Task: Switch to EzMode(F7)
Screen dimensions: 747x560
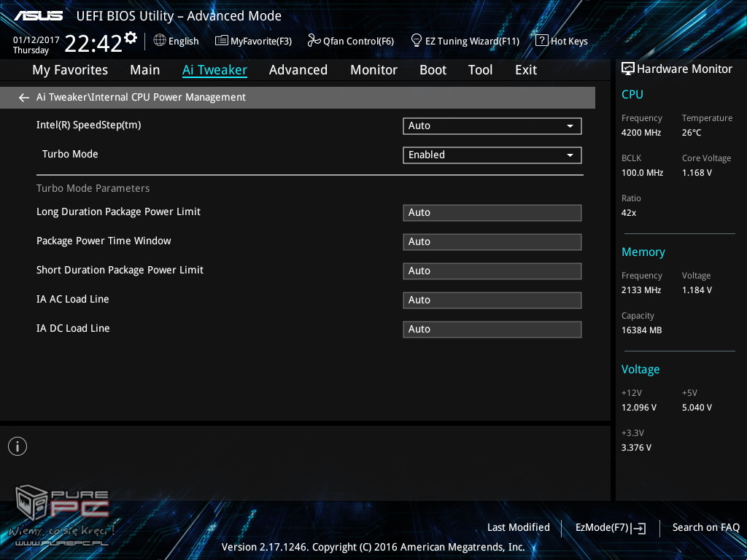Action: 610,528
